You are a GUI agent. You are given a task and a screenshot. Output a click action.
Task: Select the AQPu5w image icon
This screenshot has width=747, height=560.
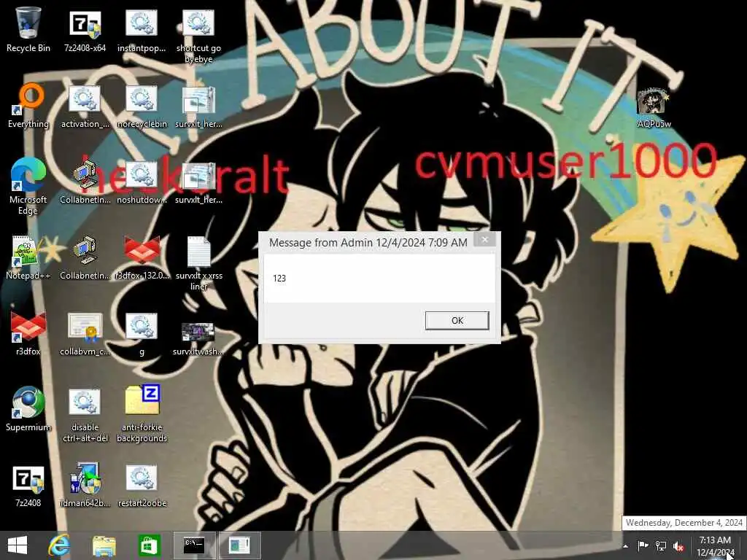pos(654,108)
